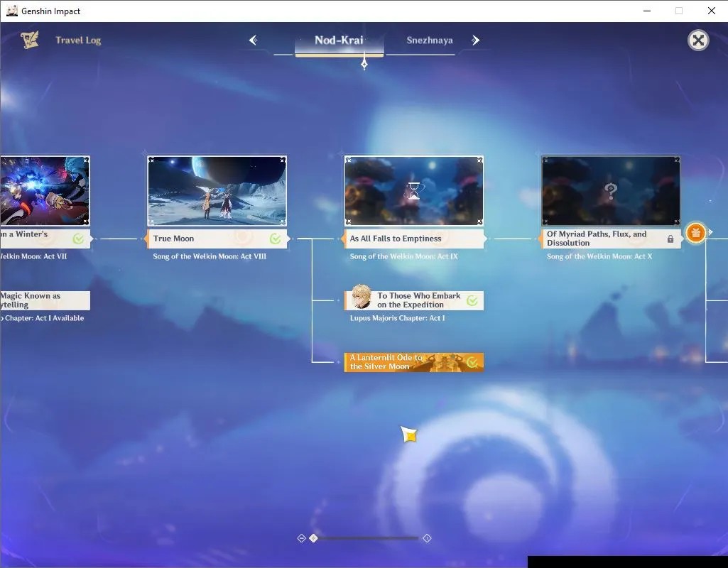Click the lock icon on Act X quest
The image size is (728, 568).
tap(670, 239)
